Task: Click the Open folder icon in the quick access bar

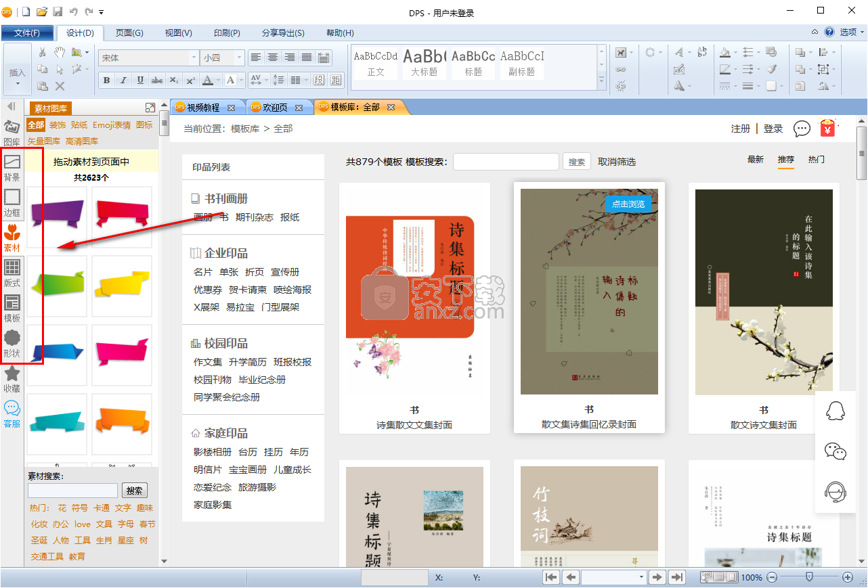Action: coord(42,12)
